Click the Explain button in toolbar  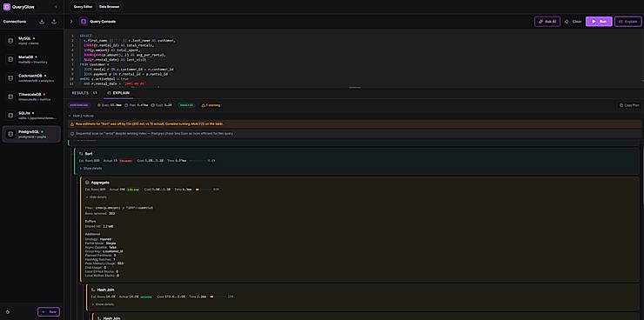tap(628, 22)
